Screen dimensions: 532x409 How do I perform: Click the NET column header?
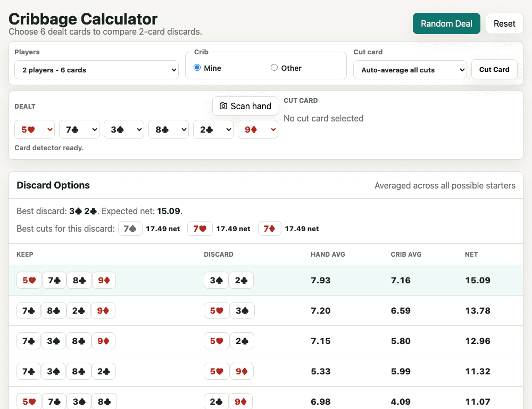pos(471,255)
